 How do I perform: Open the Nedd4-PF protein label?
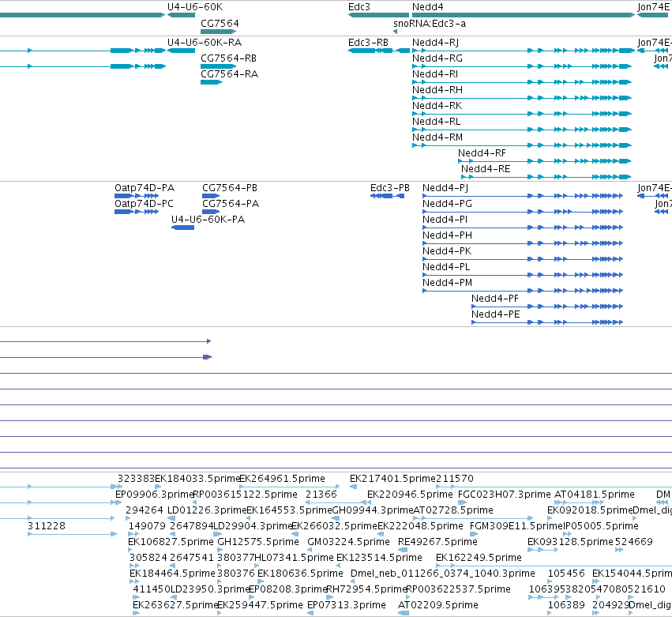[x=495, y=299]
